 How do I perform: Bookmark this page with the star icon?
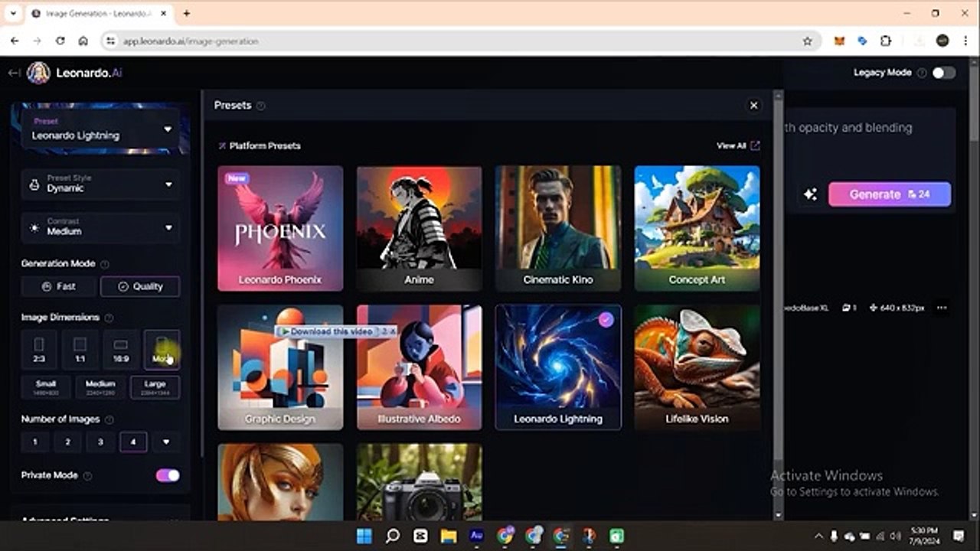[807, 41]
